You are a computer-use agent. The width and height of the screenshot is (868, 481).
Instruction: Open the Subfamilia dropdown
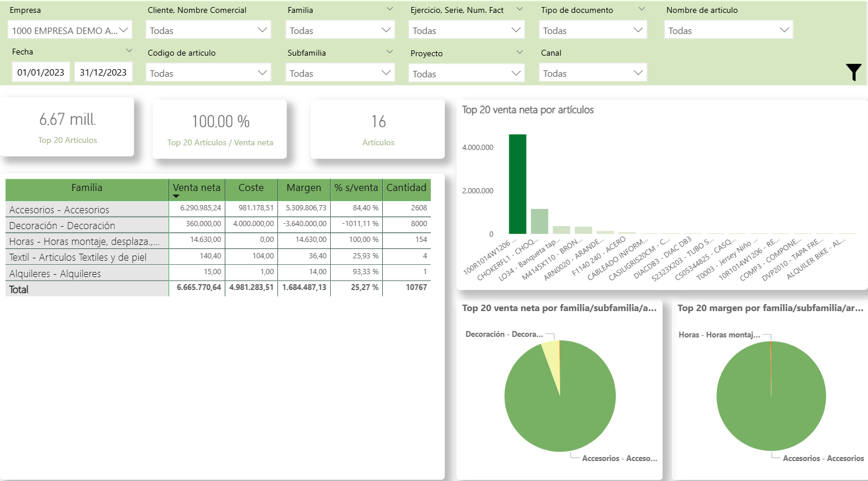click(340, 73)
